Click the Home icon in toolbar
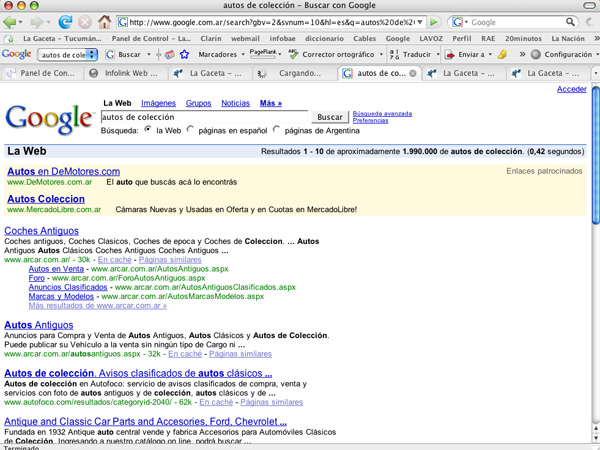Screen dimensions: 600x450 [105, 21]
